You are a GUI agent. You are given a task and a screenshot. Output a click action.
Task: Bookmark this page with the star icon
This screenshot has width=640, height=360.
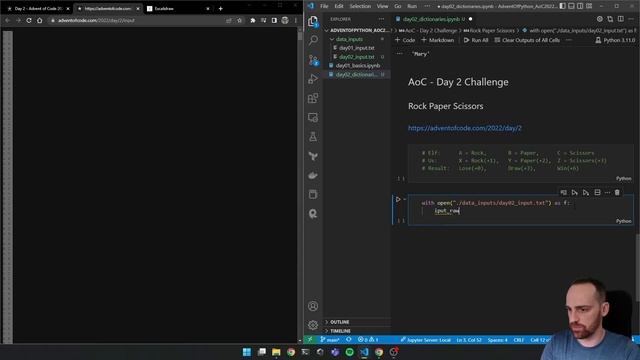(240, 20)
